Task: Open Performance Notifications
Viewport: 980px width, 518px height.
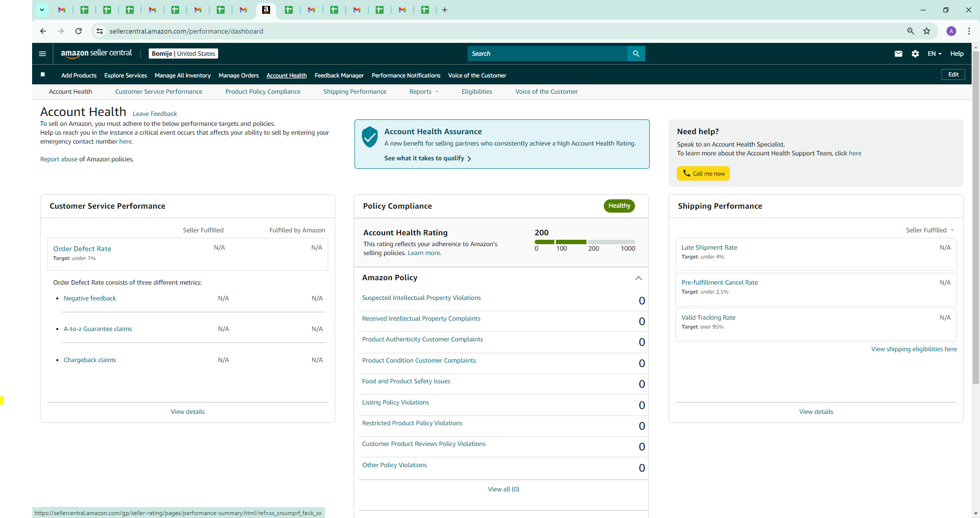Action: click(406, 75)
